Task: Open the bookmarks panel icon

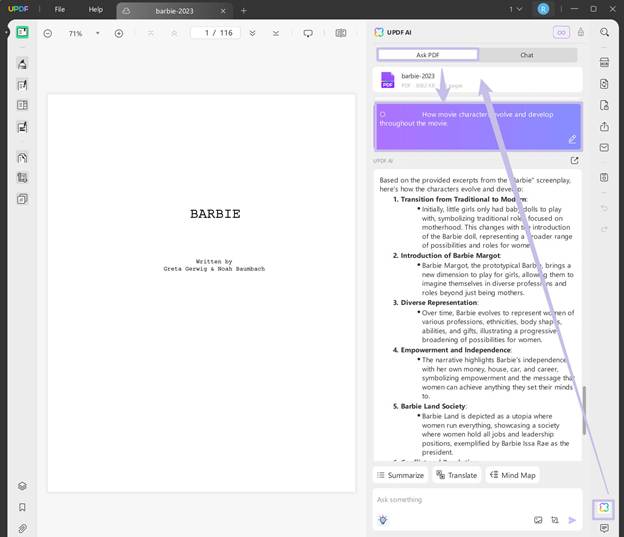Action: pos(22,507)
